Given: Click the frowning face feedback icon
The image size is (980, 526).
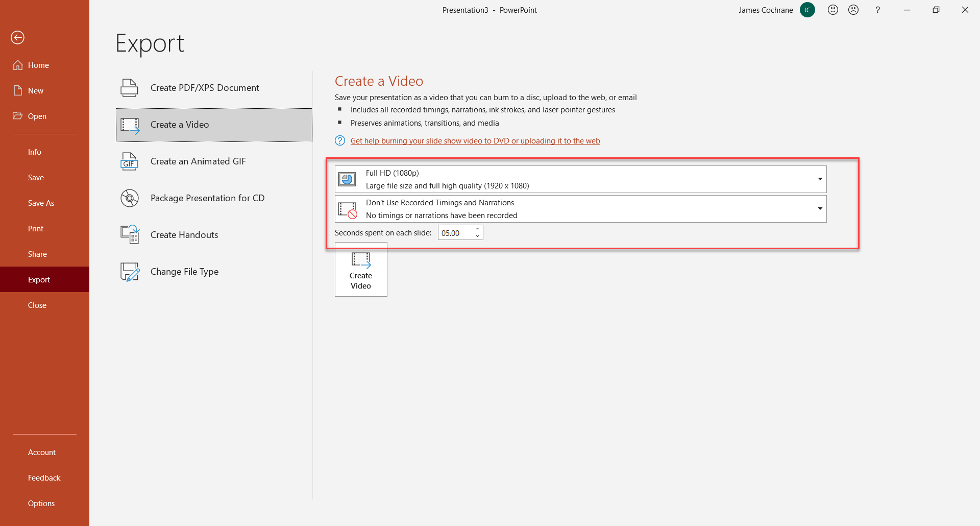Looking at the screenshot, I should (x=853, y=10).
